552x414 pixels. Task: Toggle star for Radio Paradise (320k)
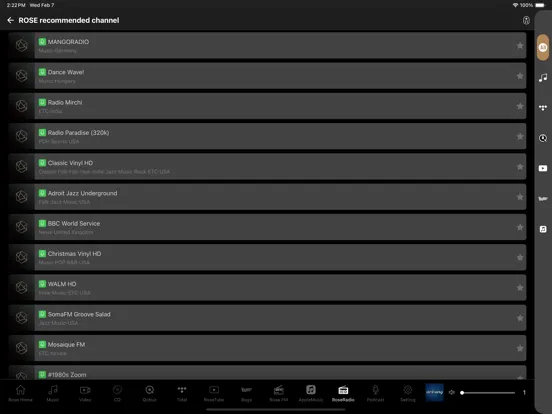520,137
